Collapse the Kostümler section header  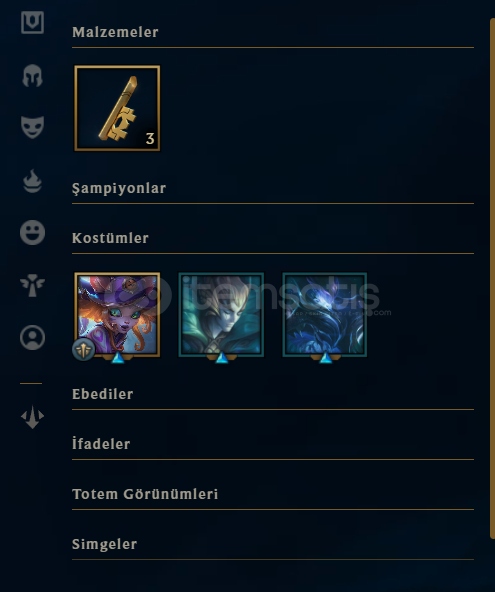coord(110,238)
